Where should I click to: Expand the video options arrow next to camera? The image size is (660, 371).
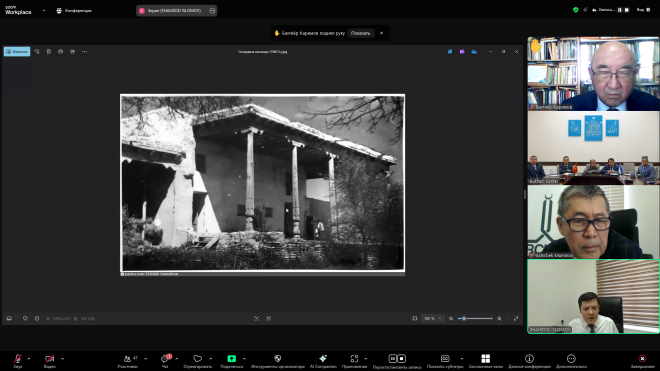[x=62, y=359]
